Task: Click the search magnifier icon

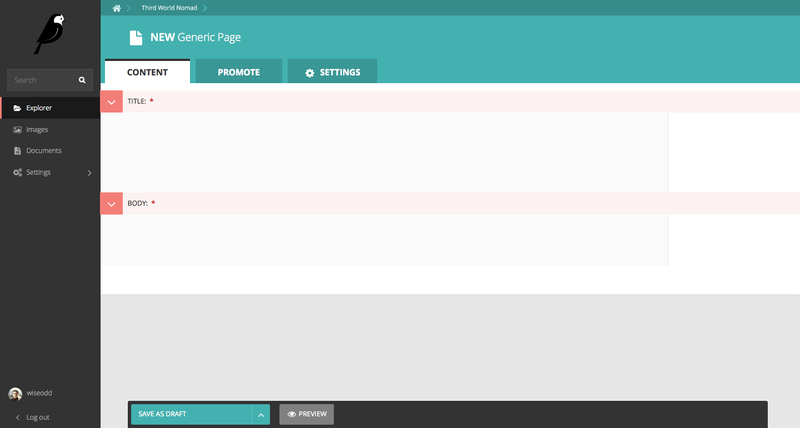Action: [x=82, y=80]
